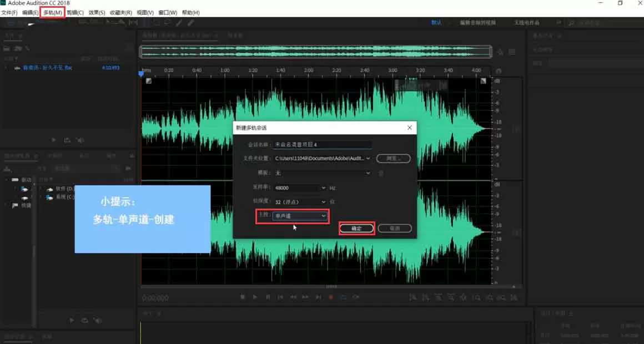Image resolution: width=644 pixels, height=344 pixels.
Task: Click the search icon in top bar
Action: pyautogui.click(x=571, y=23)
